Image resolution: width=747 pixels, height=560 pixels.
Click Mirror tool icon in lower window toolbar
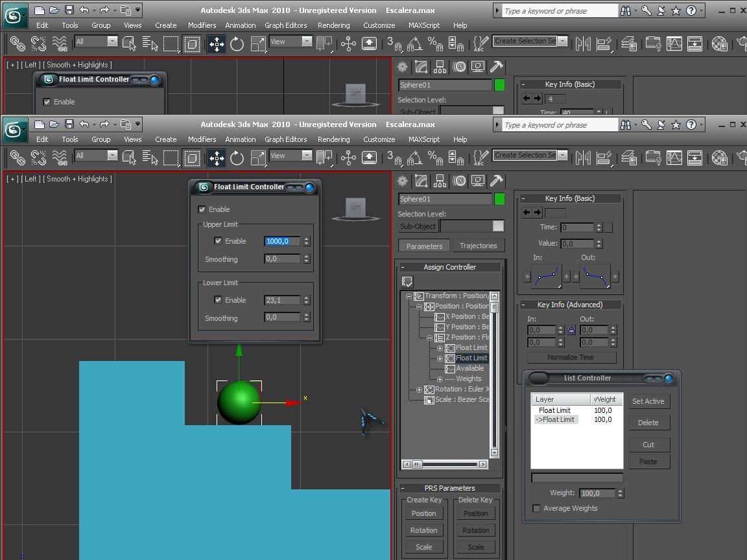pos(583,157)
